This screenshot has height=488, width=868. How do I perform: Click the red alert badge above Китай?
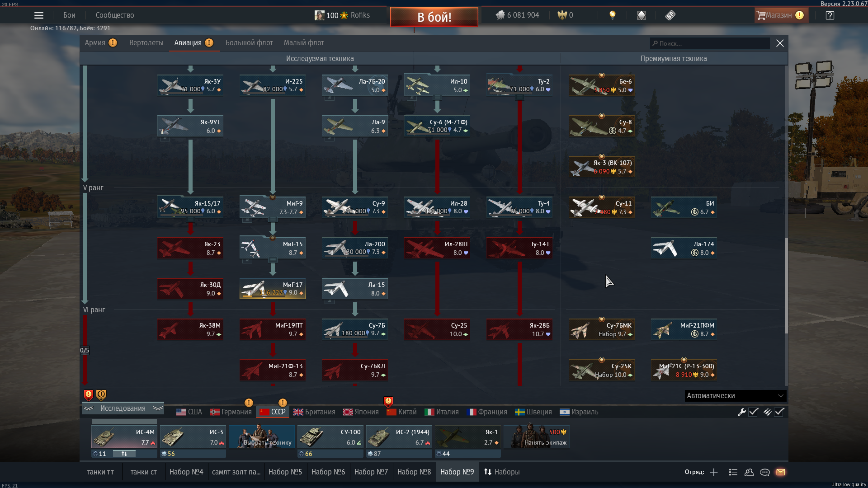click(388, 401)
